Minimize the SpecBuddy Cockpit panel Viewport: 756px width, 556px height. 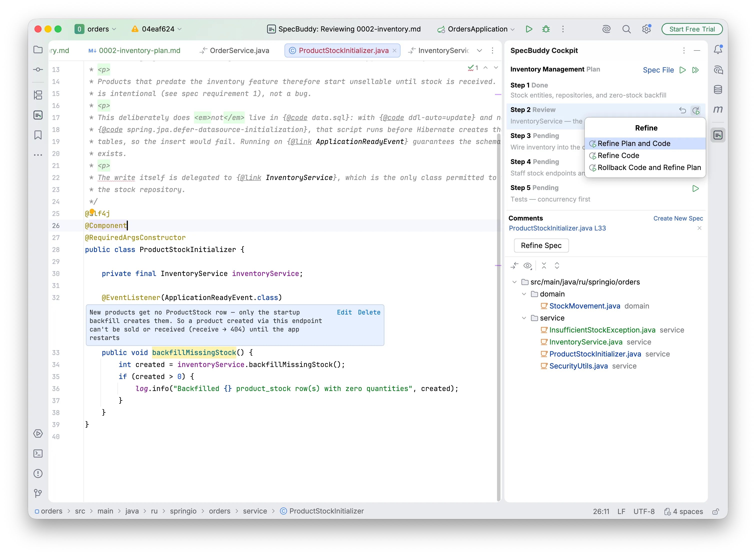(x=697, y=50)
